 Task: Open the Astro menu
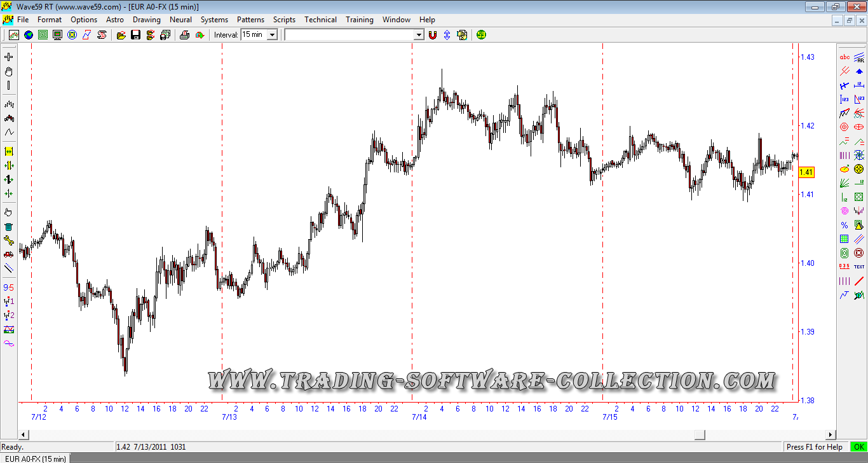(115, 20)
